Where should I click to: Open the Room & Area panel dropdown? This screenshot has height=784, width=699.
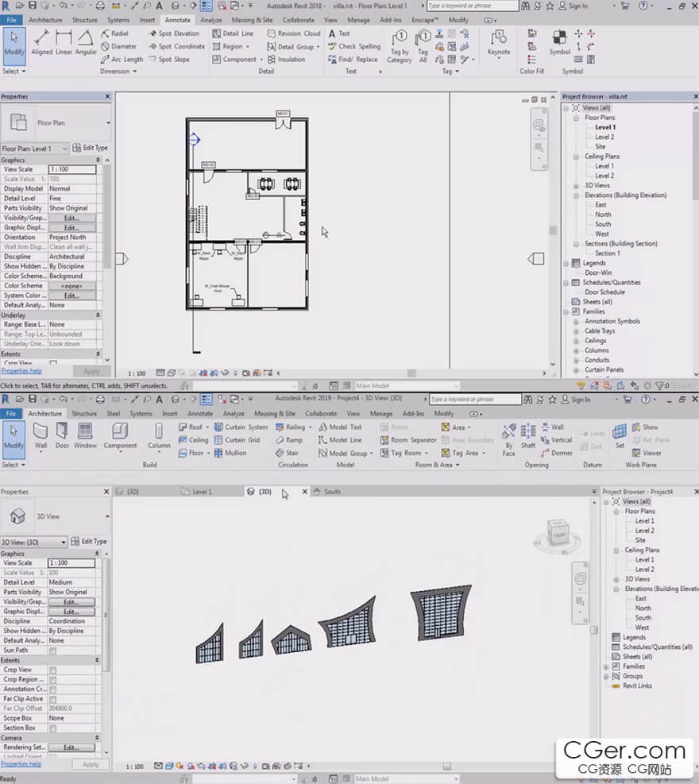(x=437, y=465)
